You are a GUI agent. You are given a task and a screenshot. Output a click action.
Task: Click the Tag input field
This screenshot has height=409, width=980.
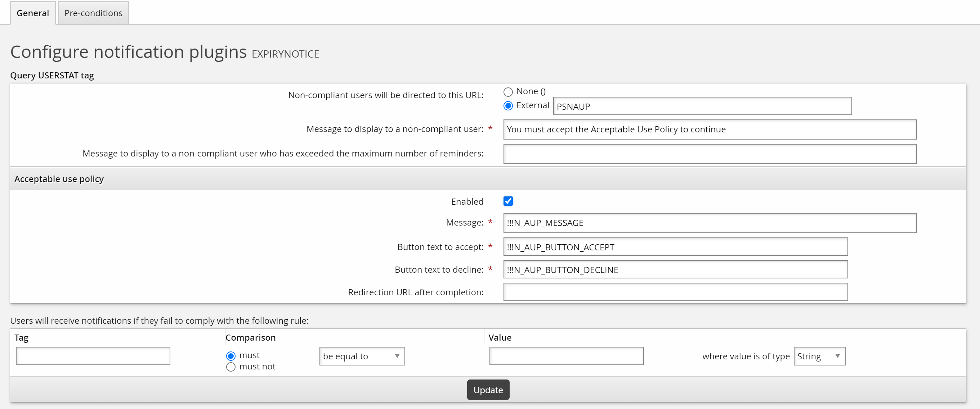[x=93, y=356]
